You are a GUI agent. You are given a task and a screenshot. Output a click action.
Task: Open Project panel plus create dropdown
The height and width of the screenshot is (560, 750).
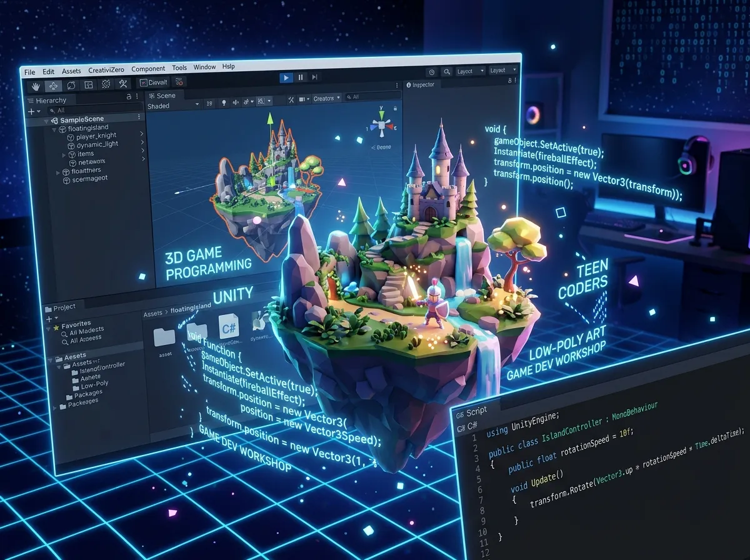point(52,318)
